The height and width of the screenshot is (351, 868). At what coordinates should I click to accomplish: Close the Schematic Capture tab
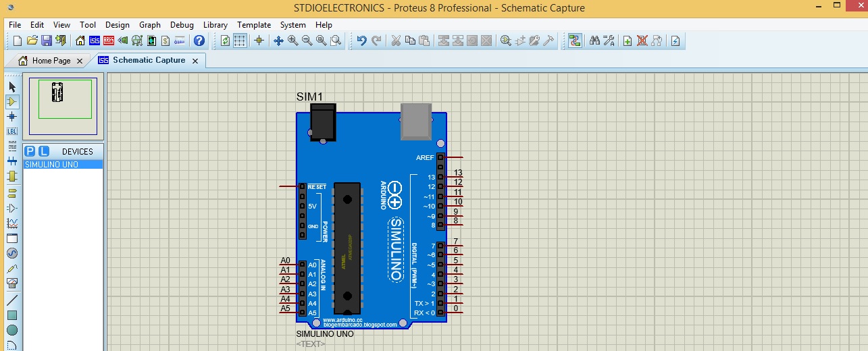(x=195, y=61)
